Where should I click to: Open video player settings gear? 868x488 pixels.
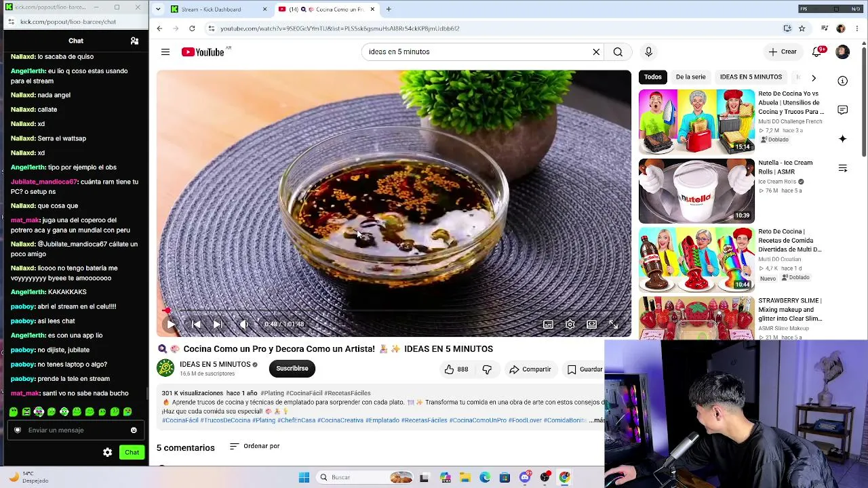(x=570, y=324)
